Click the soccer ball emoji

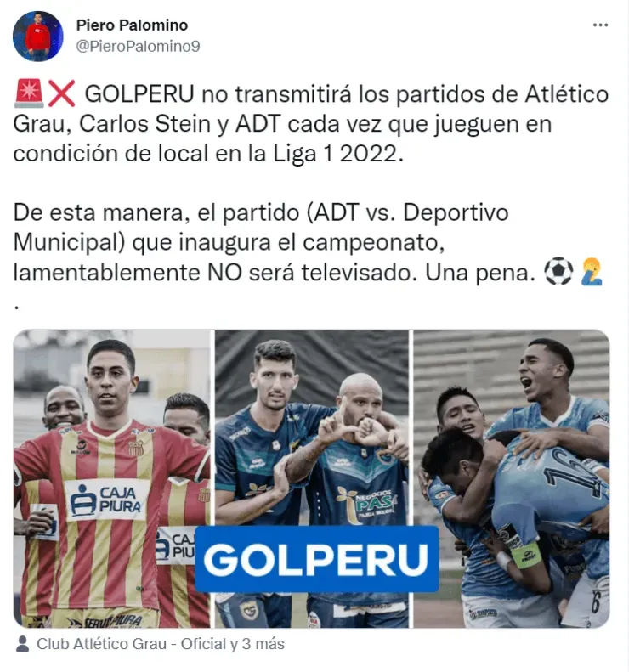pyautogui.click(x=558, y=272)
